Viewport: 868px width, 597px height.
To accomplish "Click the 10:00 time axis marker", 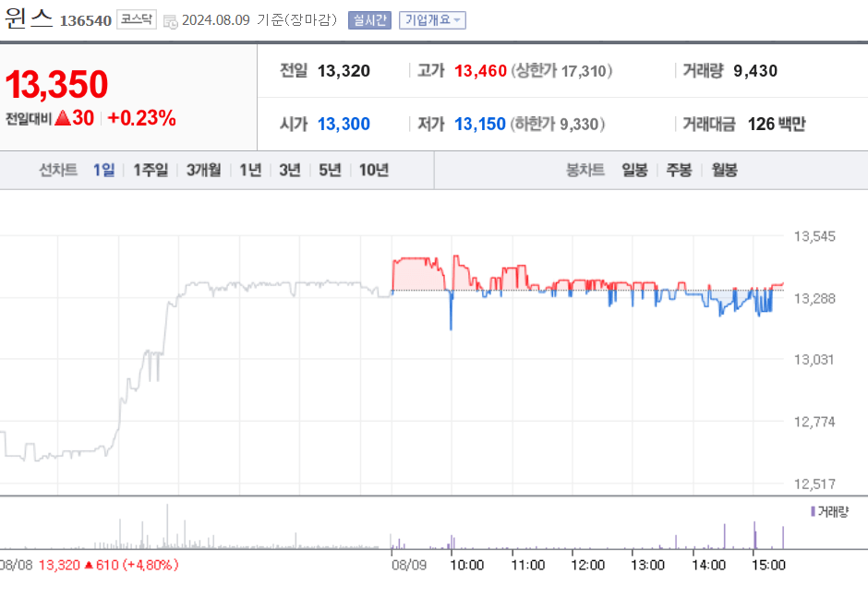I will pos(466,565).
